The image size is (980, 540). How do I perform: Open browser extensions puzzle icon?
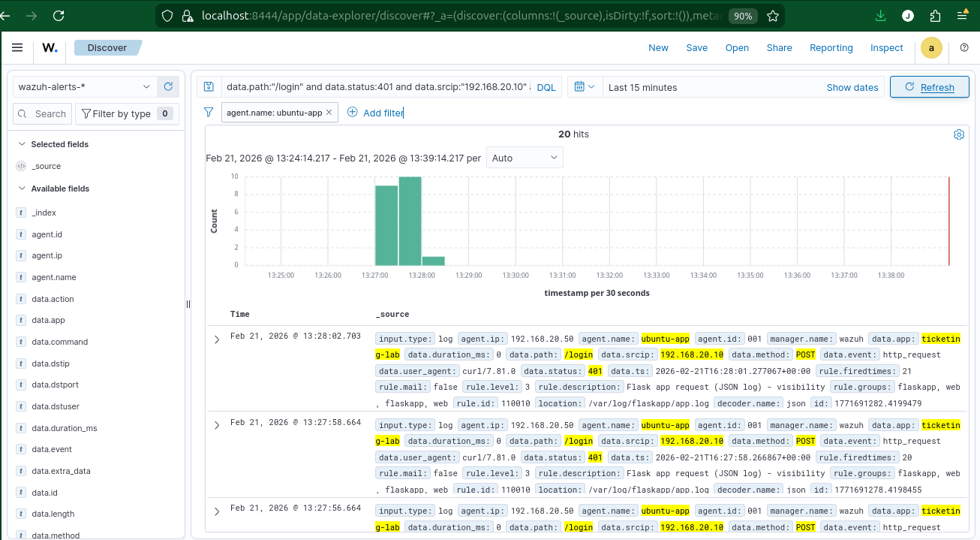935,16
